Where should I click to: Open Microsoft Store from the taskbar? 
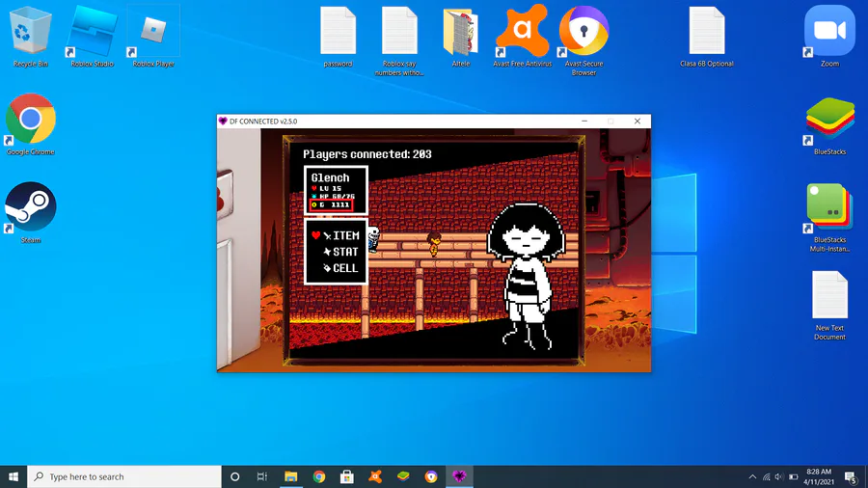pos(347,476)
